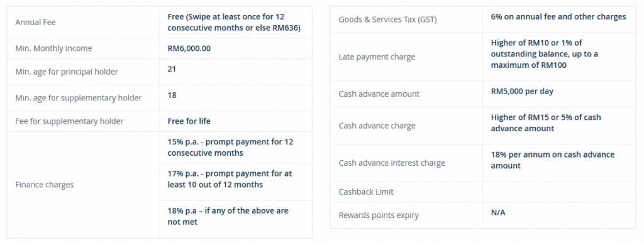
Task: Click 6% on annual fee value
Action: [558, 17]
